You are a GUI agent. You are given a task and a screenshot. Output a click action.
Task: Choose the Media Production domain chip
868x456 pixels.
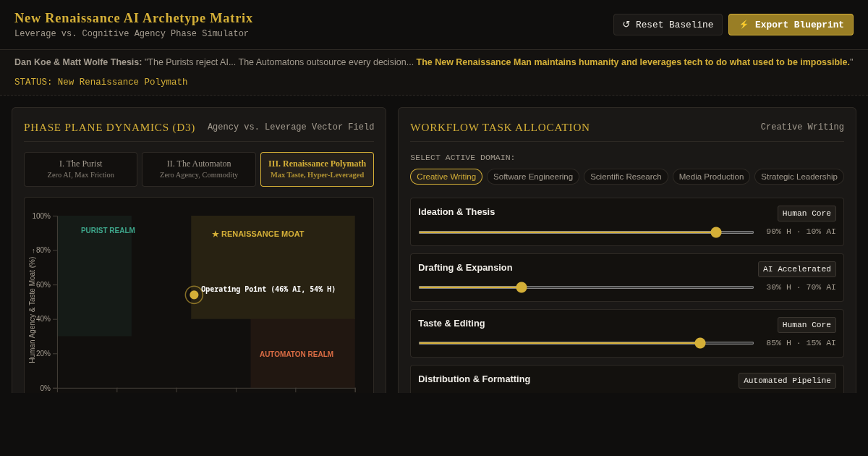(x=711, y=177)
